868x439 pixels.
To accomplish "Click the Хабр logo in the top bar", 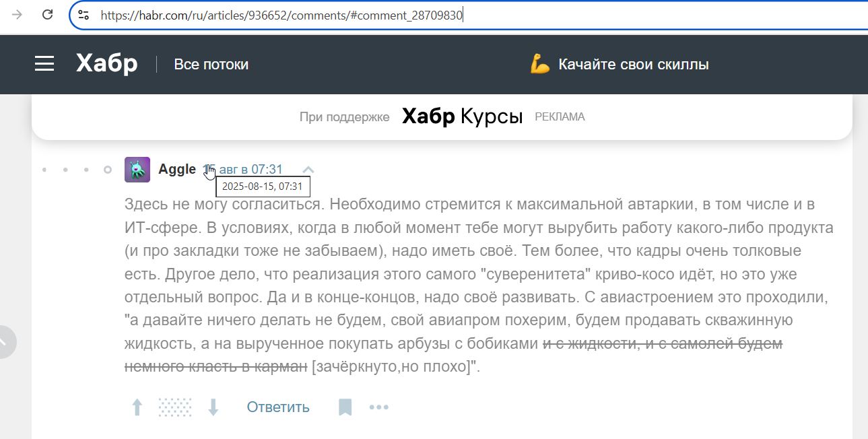I will (x=106, y=63).
